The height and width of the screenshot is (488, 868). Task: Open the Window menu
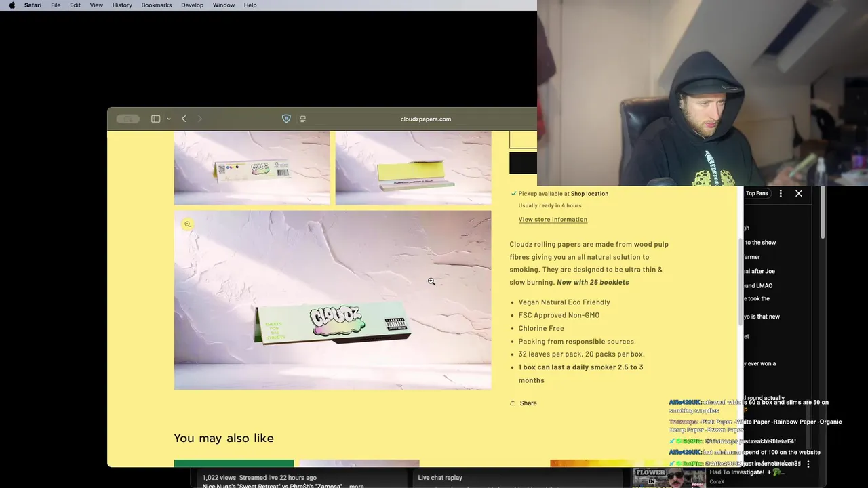click(224, 5)
